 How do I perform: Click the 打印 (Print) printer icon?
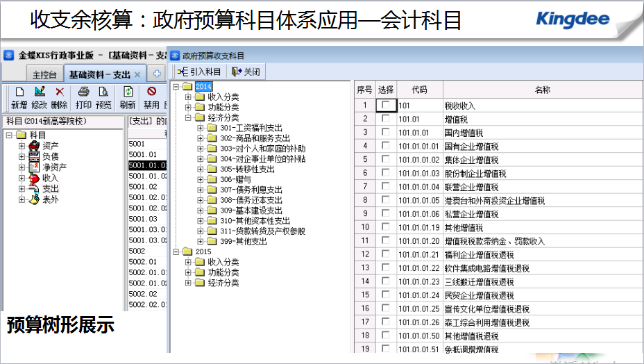click(83, 92)
